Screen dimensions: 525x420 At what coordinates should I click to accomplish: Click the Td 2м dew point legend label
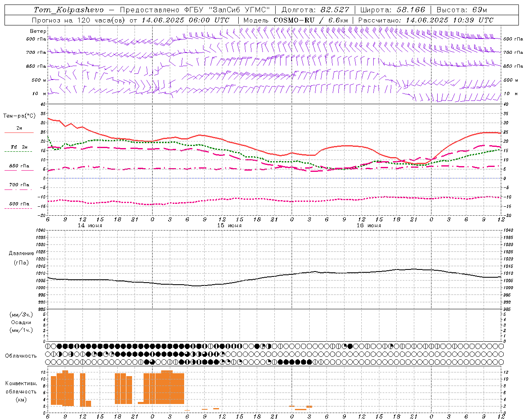(x=19, y=147)
